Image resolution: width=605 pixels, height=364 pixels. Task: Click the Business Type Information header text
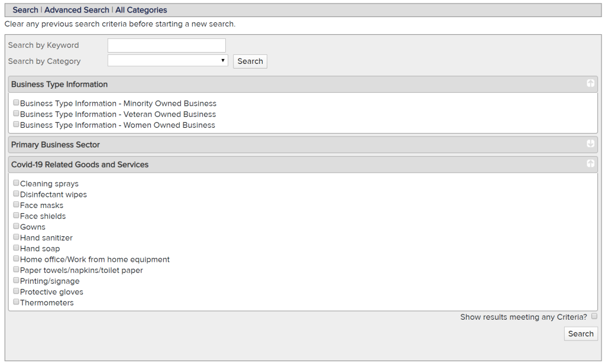pyautogui.click(x=59, y=84)
